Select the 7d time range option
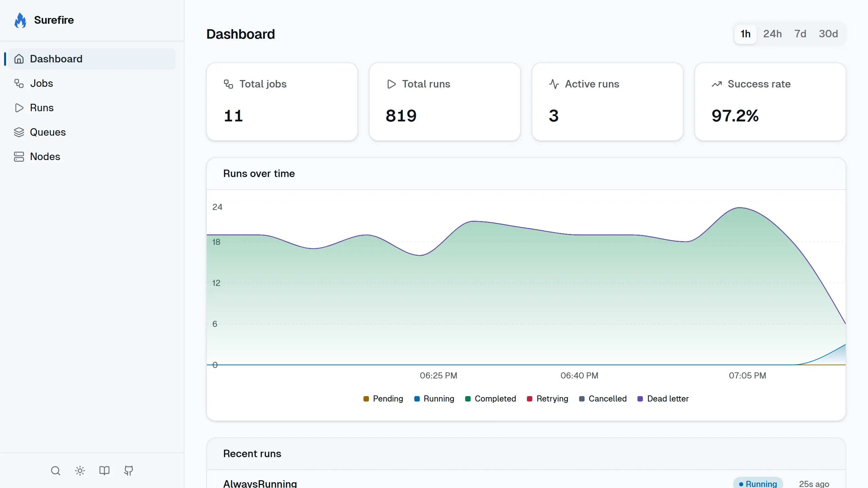868x488 pixels. 801,34
